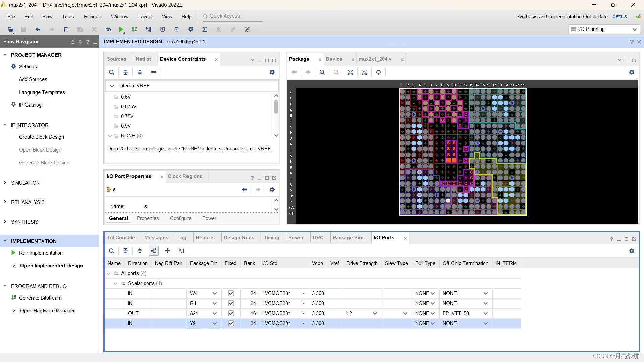Click Create Block Design
This screenshot has height=362, width=644.
click(x=42, y=137)
